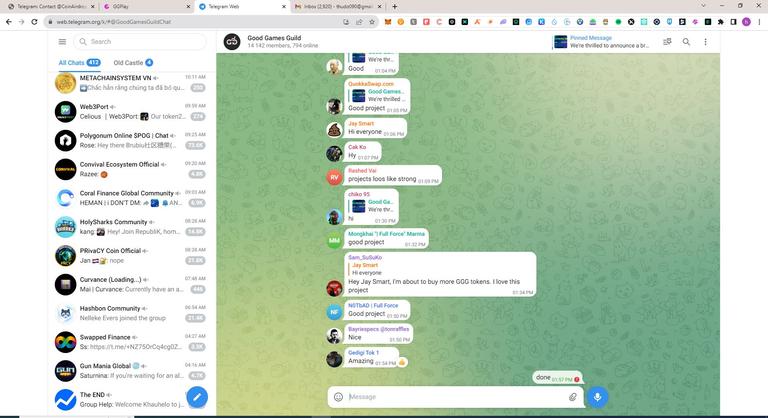Click the Web3Port avatar icon

[65, 112]
